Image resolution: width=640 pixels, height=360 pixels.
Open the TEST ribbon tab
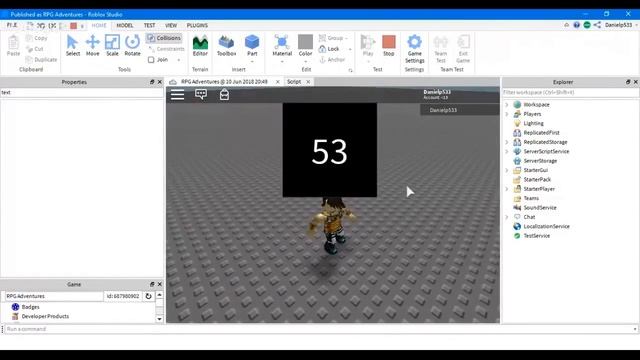[x=149, y=25]
